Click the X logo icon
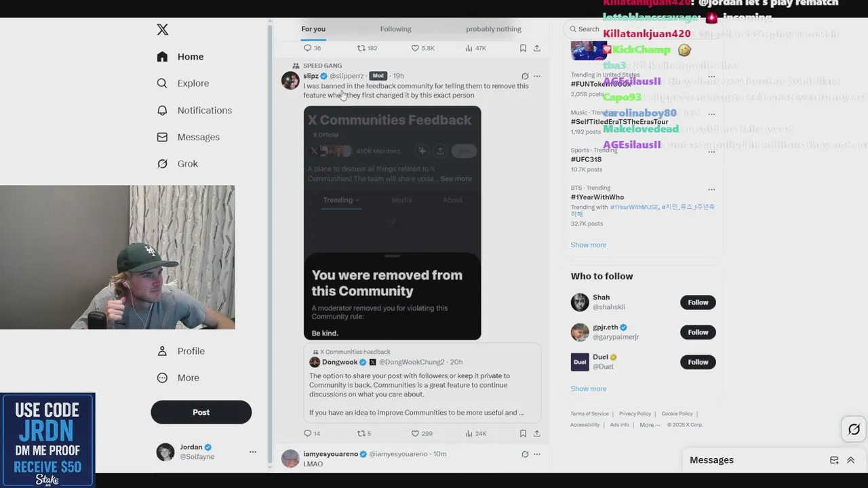The width and height of the screenshot is (868, 488). click(x=163, y=30)
